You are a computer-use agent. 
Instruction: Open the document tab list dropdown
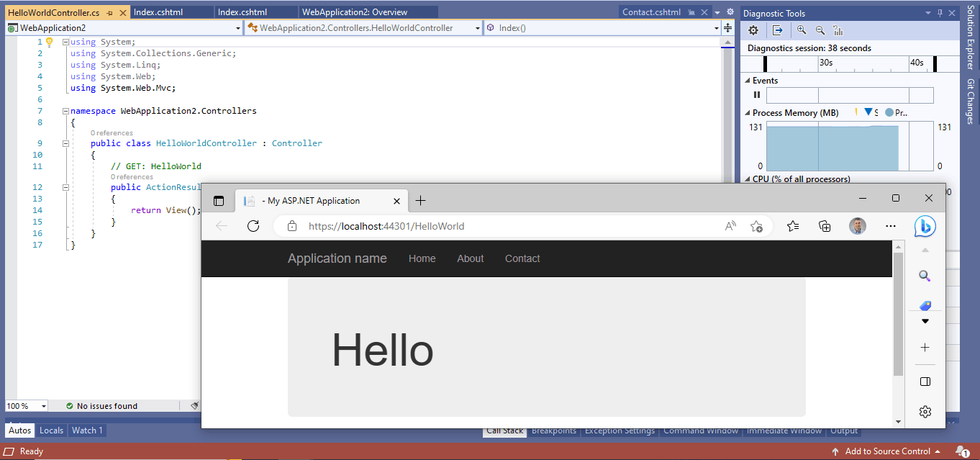[717, 12]
